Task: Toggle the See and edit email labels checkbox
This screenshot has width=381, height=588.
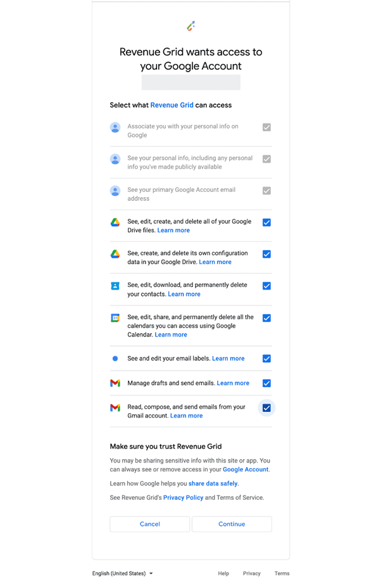Action: [x=266, y=359]
